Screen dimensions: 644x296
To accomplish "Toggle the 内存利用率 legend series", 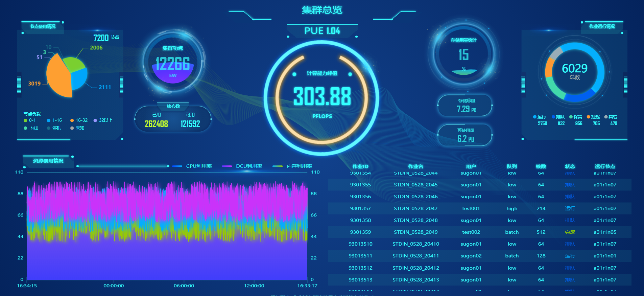I will point(292,166).
